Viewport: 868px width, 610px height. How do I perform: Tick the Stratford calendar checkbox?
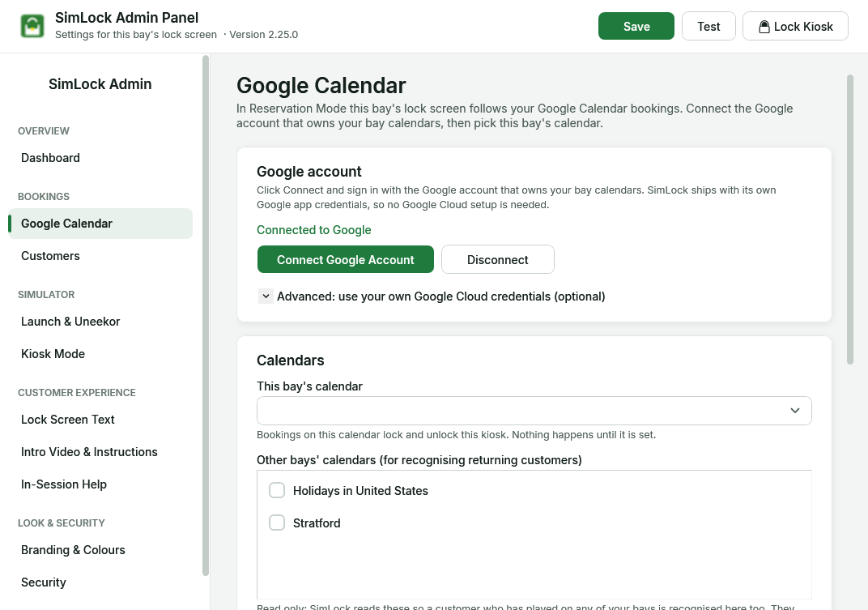click(x=277, y=523)
